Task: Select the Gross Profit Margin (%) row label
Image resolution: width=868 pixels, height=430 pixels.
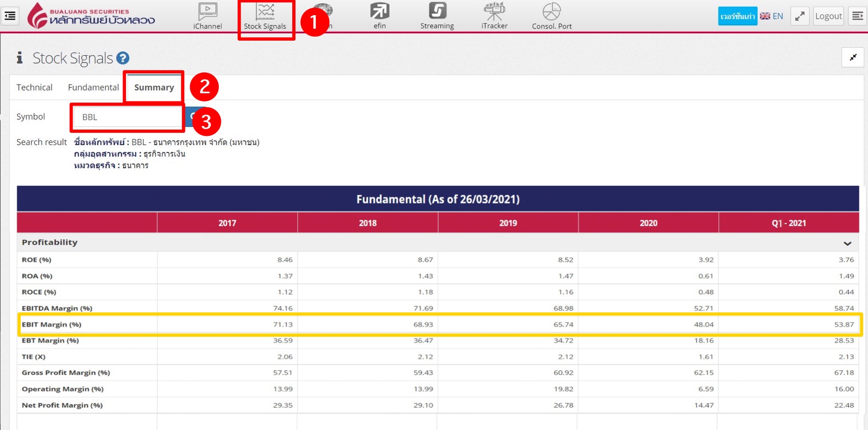Action: pos(66,373)
